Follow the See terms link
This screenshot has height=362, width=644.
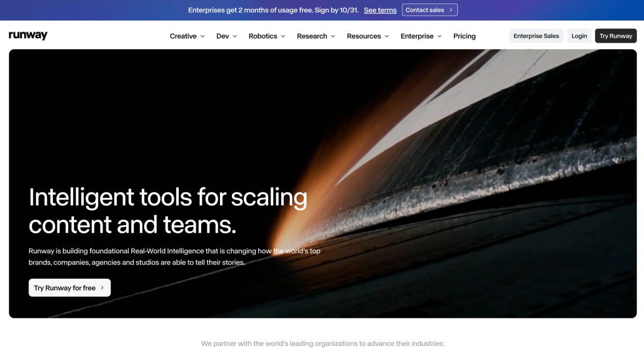click(380, 10)
